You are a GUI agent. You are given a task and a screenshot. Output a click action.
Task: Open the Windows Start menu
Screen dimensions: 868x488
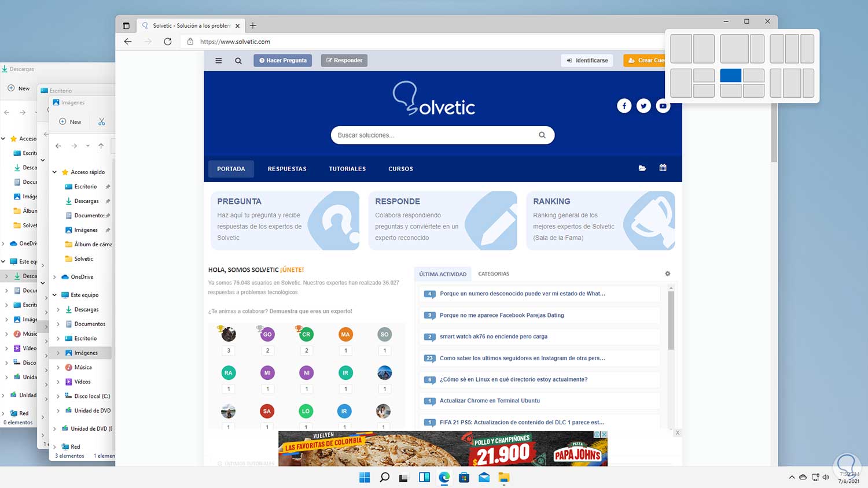(x=365, y=477)
